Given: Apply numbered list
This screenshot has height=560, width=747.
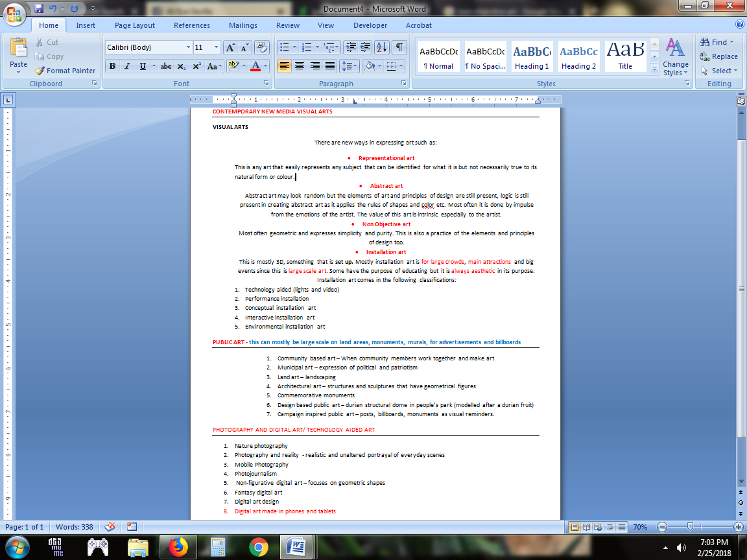Looking at the screenshot, I should tap(307, 47).
